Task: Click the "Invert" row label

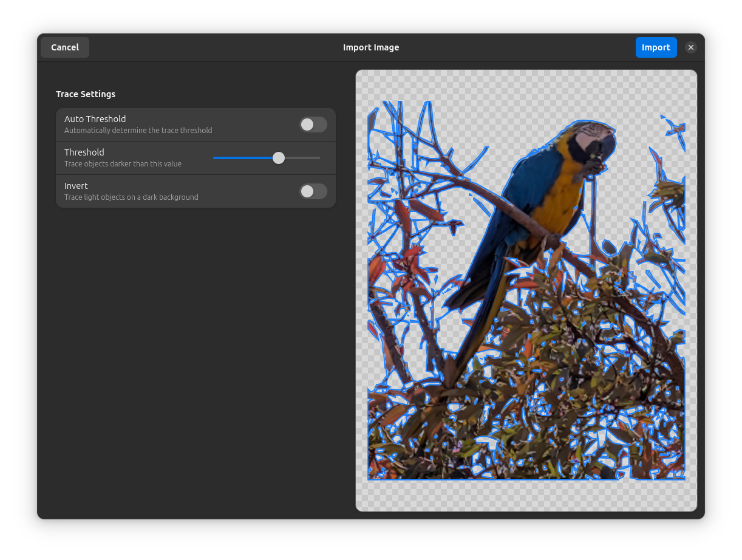Action: (x=76, y=186)
